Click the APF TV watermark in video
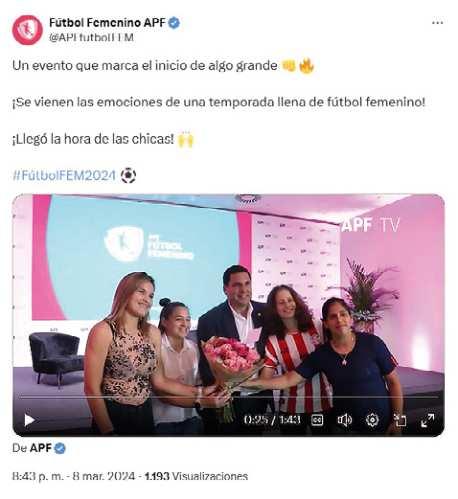This screenshot has height=499, width=458. tap(370, 225)
